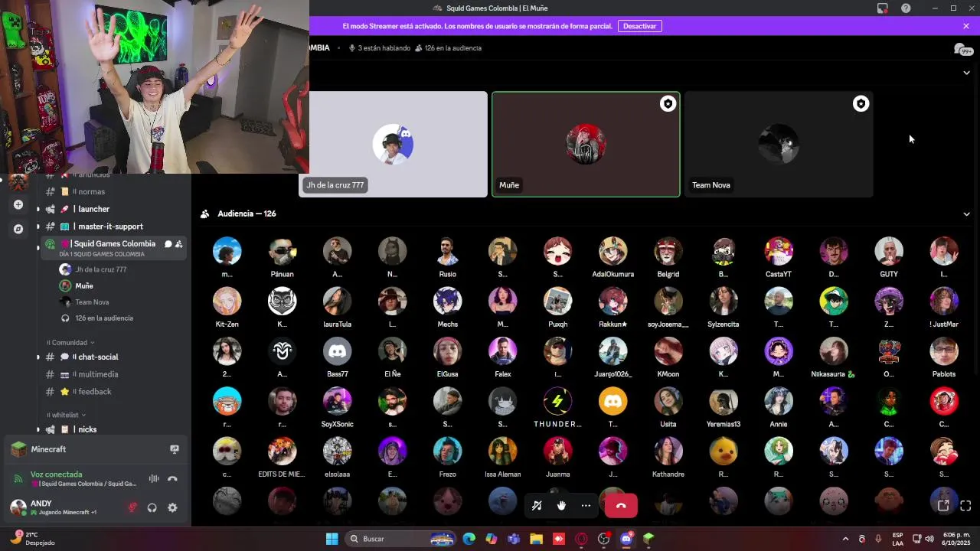Click audience member Kathandre's avatar
980x551 pixels.
click(x=668, y=452)
